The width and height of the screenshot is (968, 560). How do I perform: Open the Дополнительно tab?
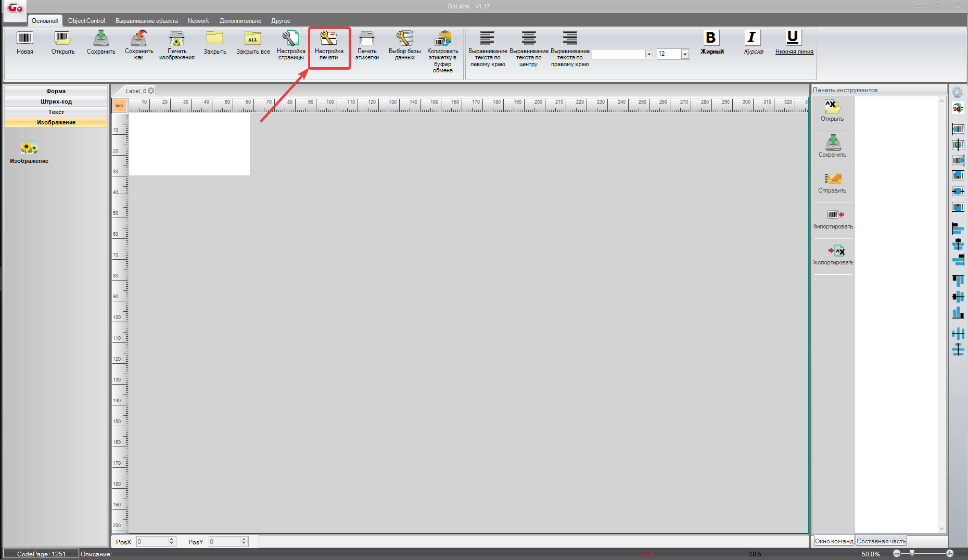[x=240, y=21]
